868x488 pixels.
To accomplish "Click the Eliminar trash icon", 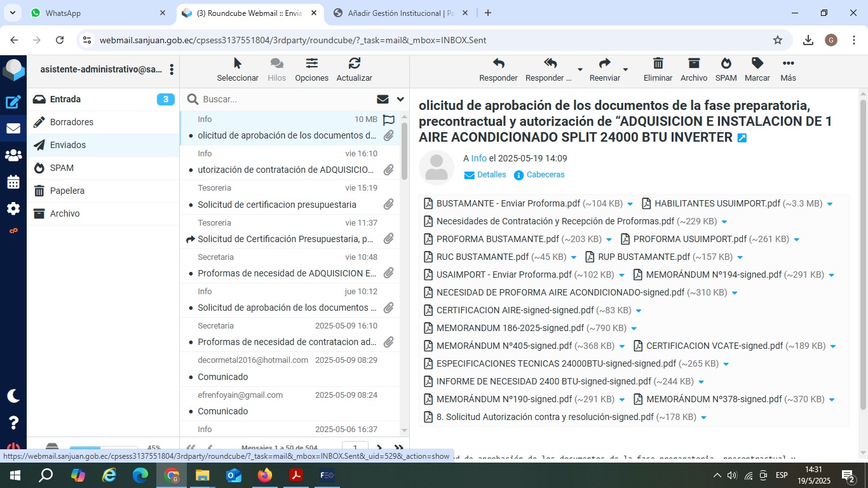I will coord(658,64).
